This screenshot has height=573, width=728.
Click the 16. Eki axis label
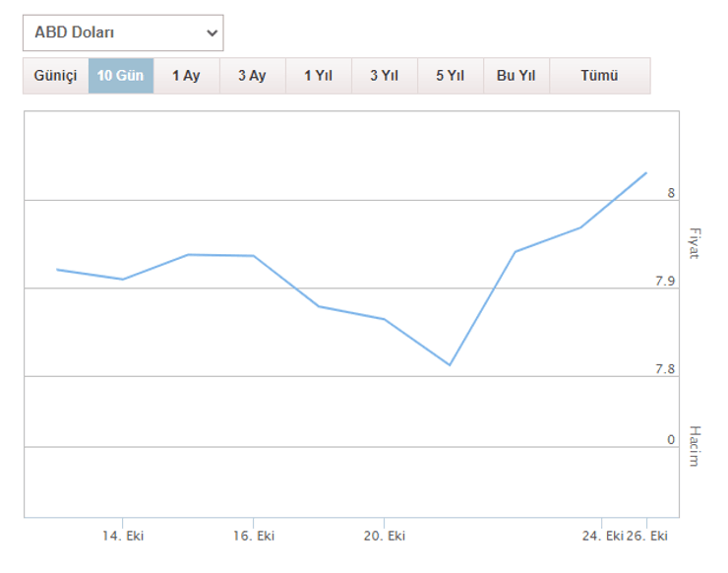click(x=253, y=537)
